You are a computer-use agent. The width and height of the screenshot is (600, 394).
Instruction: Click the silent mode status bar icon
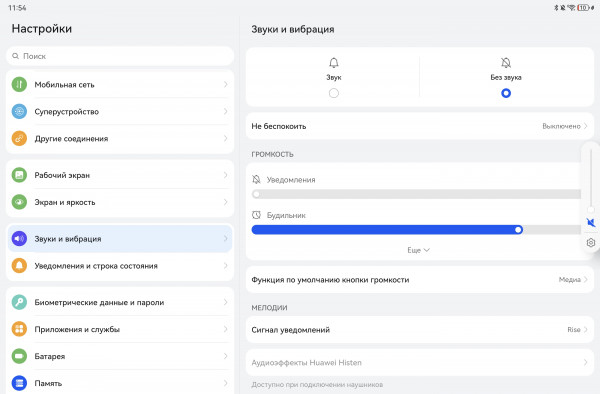tap(563, 7)
